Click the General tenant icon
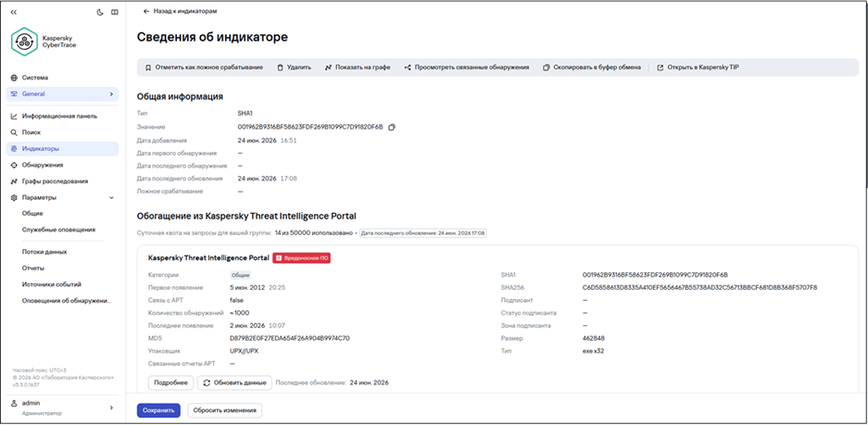Image resolution: width=868 pixels, height=425 pixels. point(15,94)
